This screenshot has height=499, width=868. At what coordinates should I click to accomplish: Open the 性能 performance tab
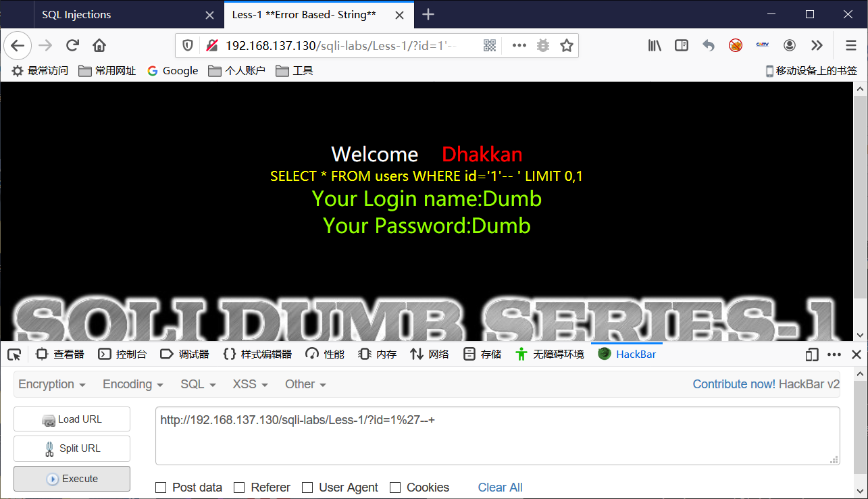(325, 354)
